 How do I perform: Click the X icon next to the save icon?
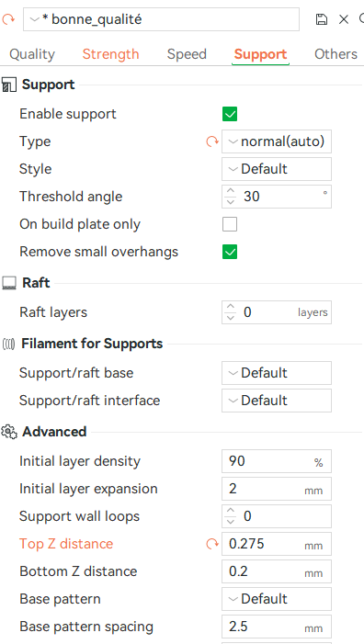pos(344,19)
